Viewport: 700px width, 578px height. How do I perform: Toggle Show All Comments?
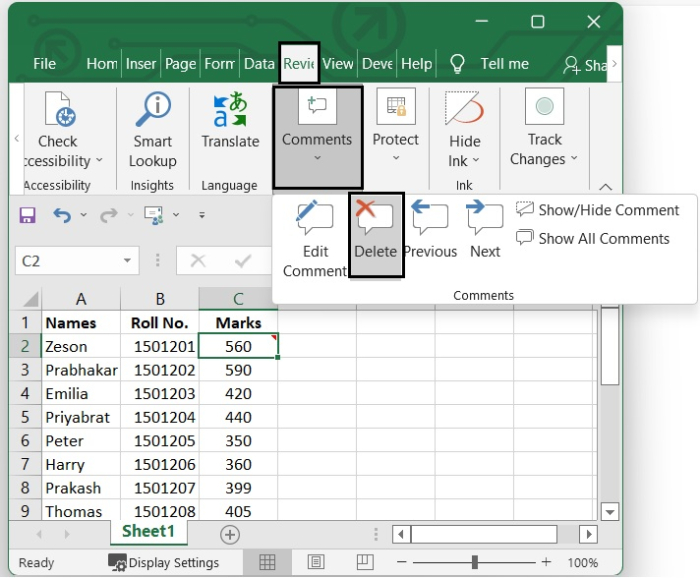point(593,238)
